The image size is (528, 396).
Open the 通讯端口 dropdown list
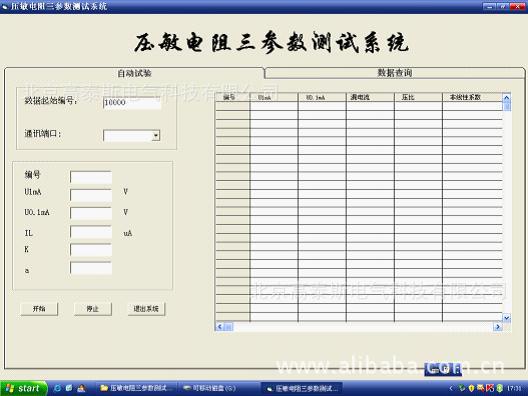pos(156,136)
